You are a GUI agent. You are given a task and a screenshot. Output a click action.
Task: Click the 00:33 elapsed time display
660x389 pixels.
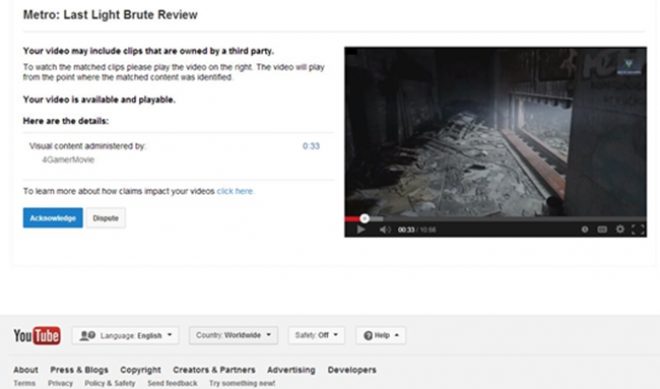pos(406,230)
